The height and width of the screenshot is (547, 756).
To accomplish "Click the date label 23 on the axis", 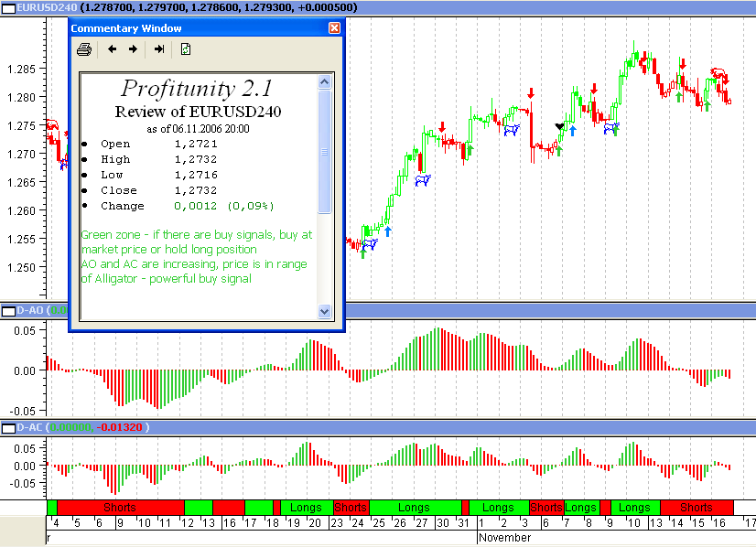I will click(x=337, y=523).
